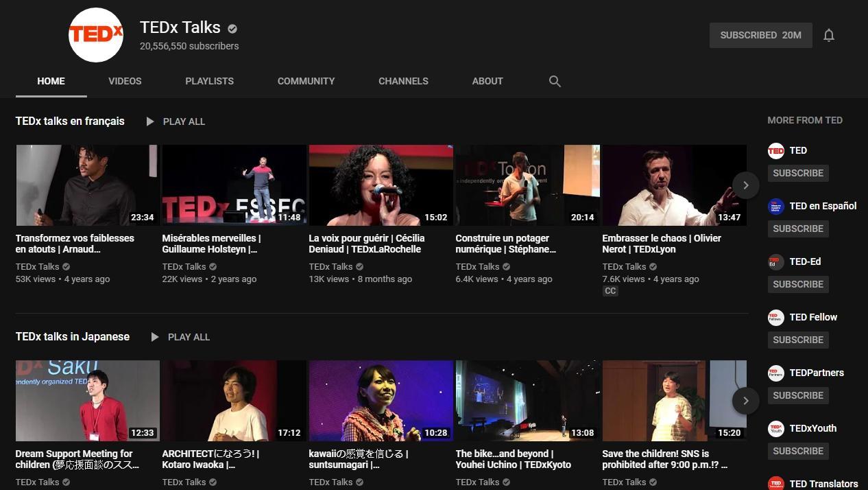The height and width of the screenshot is (490, 868).
Task: Click the title The bike...and beyond Youhei Uchino
Action: coord(514,459)
